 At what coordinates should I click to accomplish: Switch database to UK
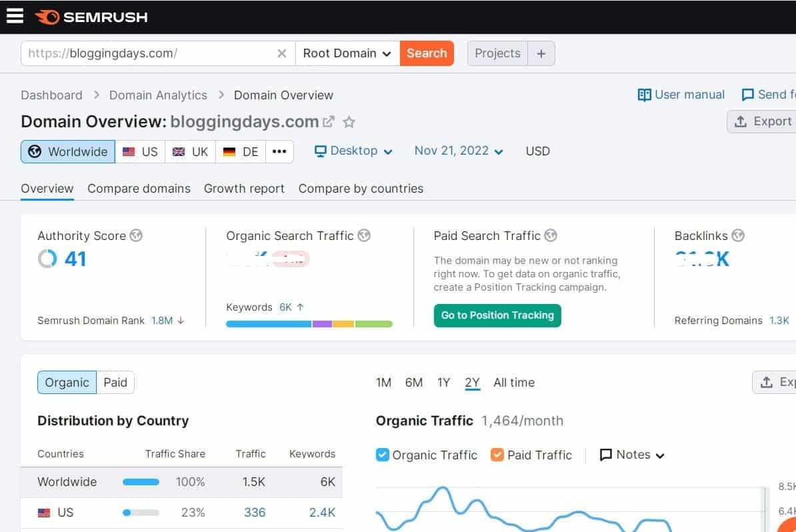(191, 152)
